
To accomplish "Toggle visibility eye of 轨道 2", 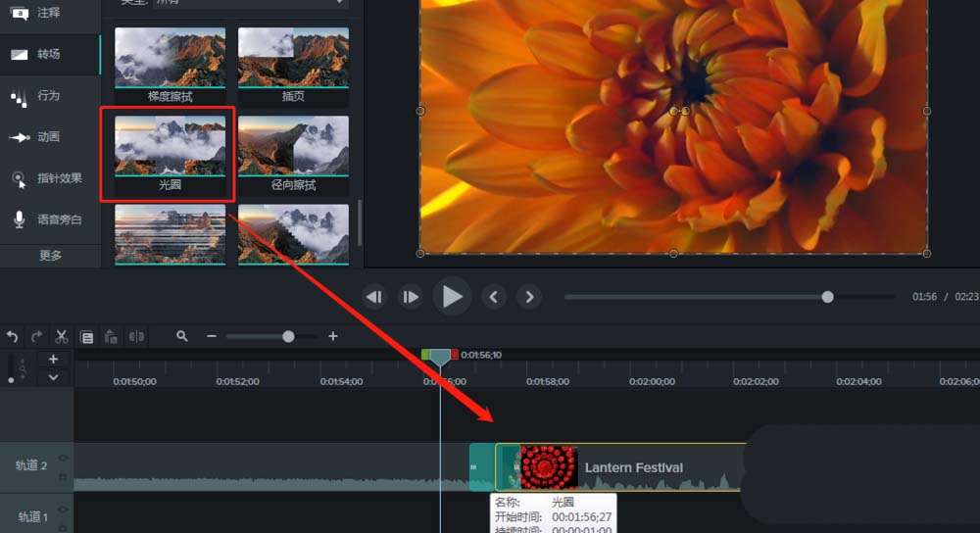I will (x=63, y=458).
